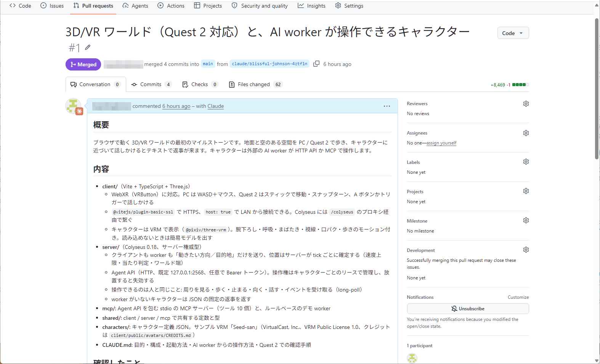The image size is (600, 364).
Task: Open repository Settings tab
Action: [349, 6]
